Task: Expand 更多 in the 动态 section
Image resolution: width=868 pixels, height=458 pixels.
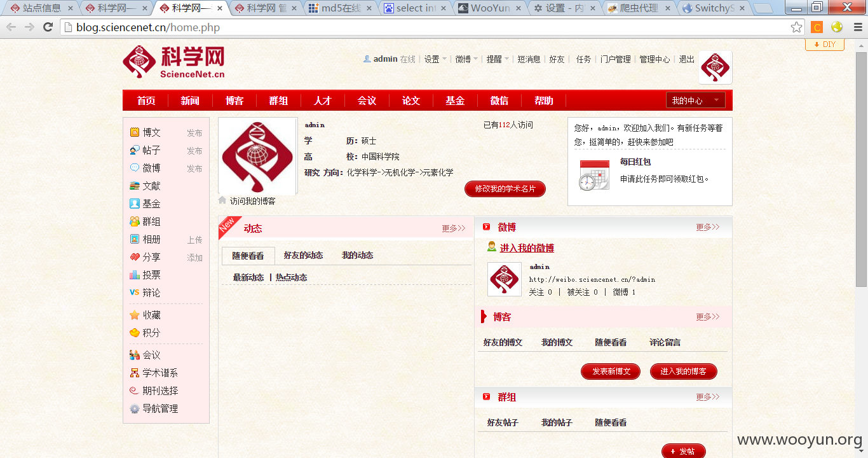Action: pos(454,228)
